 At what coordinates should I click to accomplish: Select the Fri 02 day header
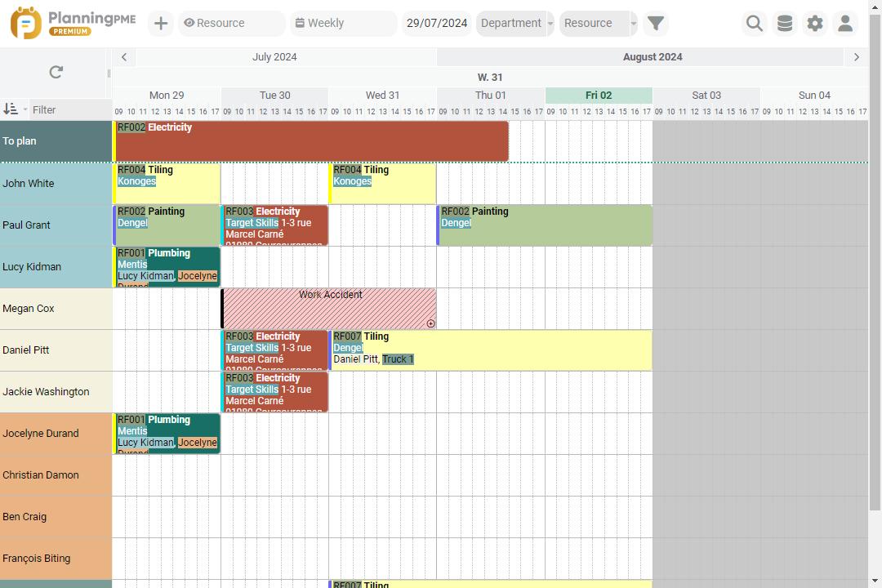(599, 95)
